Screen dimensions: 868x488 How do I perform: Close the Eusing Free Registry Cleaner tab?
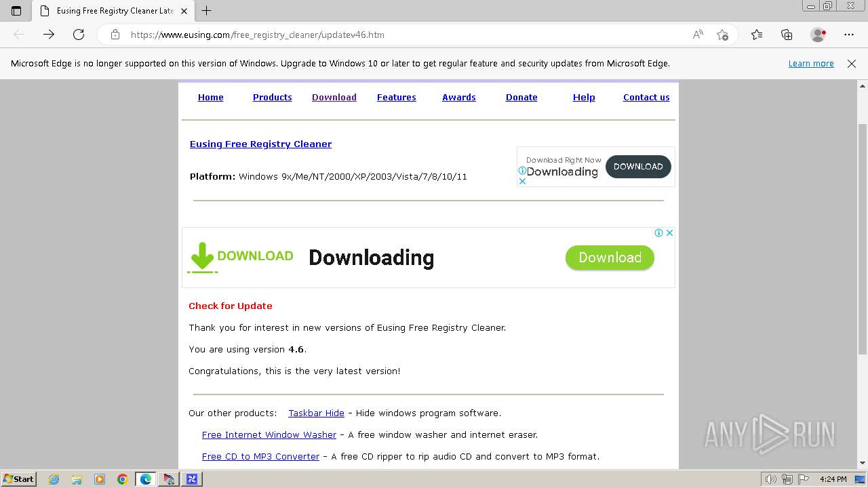[184, 11]
